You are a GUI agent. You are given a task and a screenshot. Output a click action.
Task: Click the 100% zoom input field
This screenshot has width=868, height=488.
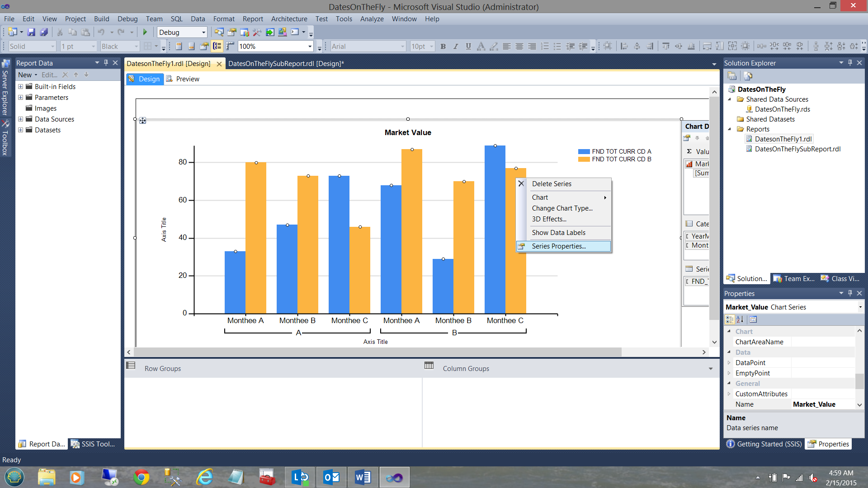point(271,46)
